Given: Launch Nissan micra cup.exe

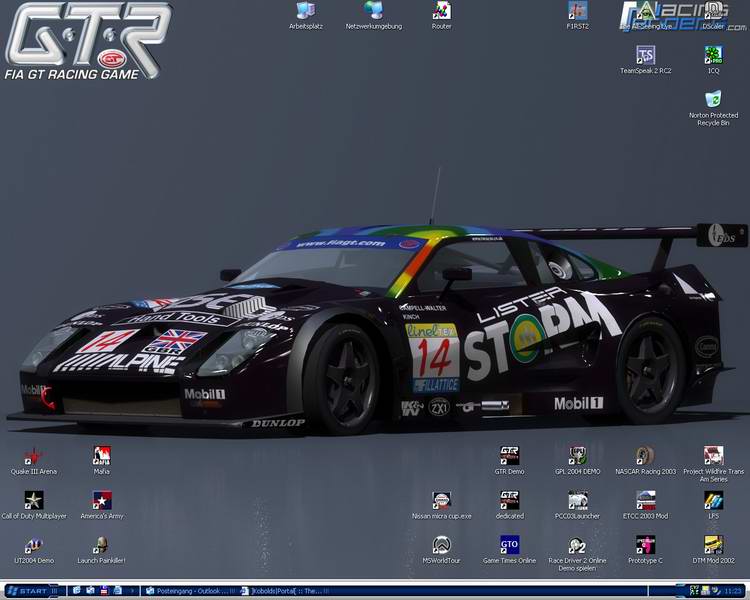Looking at the screenshot, I should coord(441,505).
